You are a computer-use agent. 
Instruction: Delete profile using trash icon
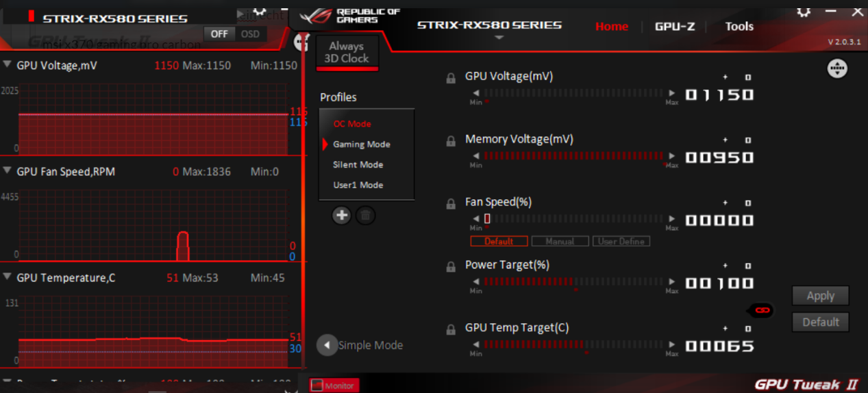(x=365, y=216)
